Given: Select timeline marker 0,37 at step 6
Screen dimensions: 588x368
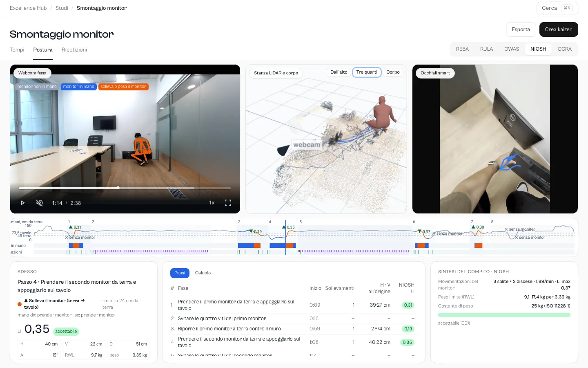Looking at the screenshot, I should 424,232.
